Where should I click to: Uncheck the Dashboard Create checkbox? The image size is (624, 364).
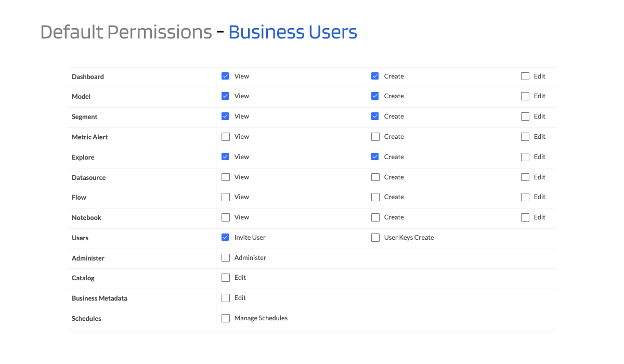375,76
